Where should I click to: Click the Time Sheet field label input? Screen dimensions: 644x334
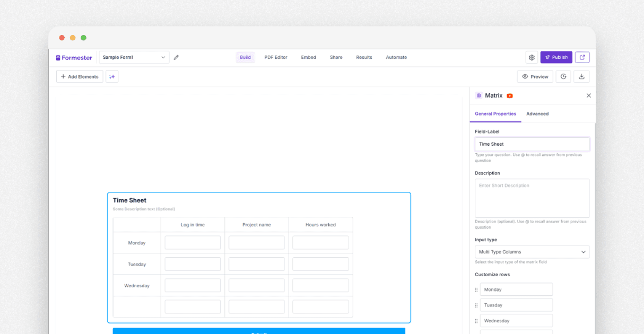[532, 144]
